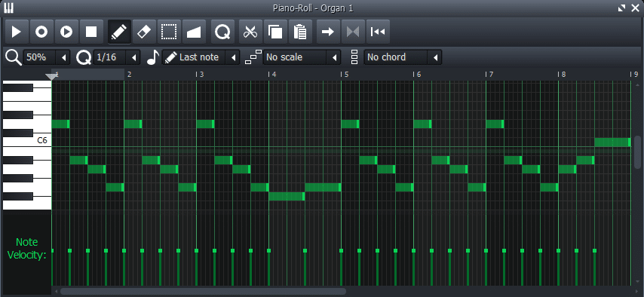Image resolution: width=644 pixels, height=297 pixels.
Task: Open the Last note length dropdown
Action: coord(201,57)
